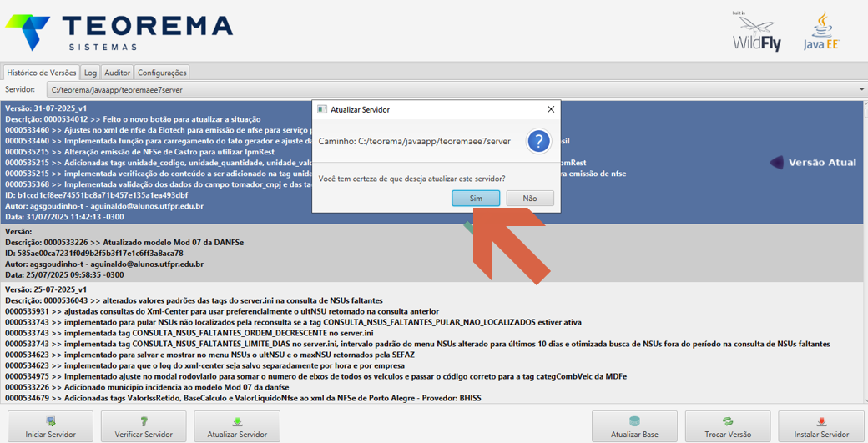Screen dimensions: 868x443
Task: Click line 0000535215 Alteração emissão NFSe de Castro
Action: (139, 152)
